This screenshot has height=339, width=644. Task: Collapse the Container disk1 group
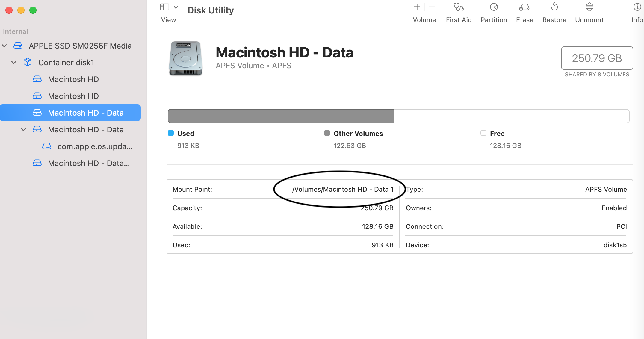coord(14,63)
